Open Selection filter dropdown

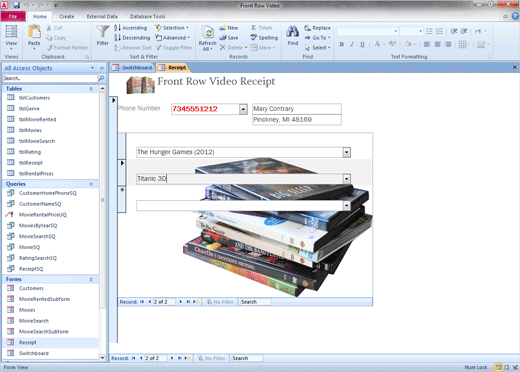[172, 28]
